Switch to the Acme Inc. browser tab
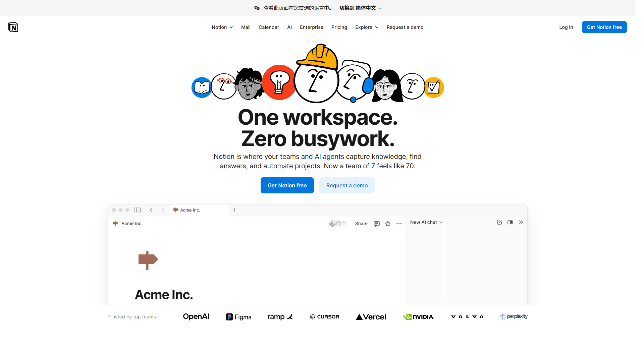Viewport: 644px width, 362px height. [190, 210]
